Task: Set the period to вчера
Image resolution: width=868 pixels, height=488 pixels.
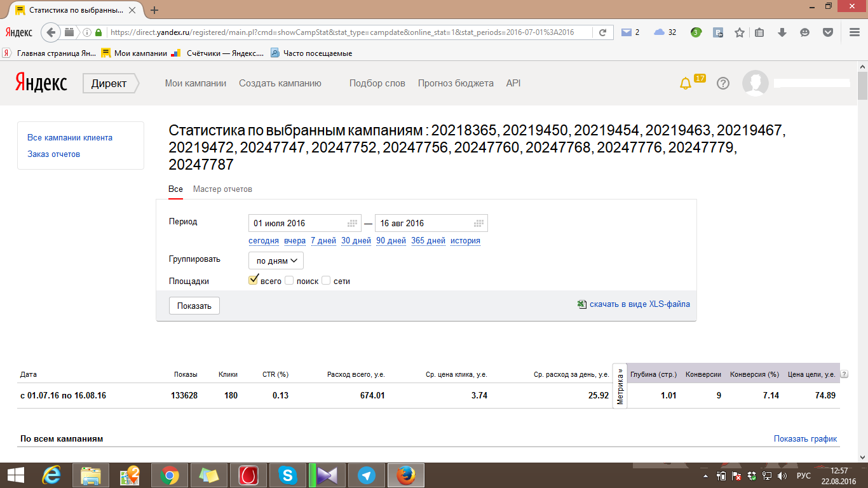Action: [x=295, y=241]
